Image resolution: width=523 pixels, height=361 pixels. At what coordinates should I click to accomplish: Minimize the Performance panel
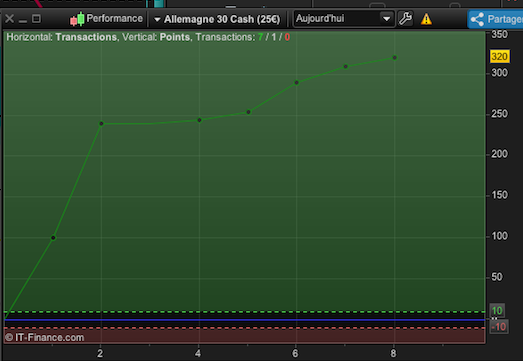coord(23,21)
